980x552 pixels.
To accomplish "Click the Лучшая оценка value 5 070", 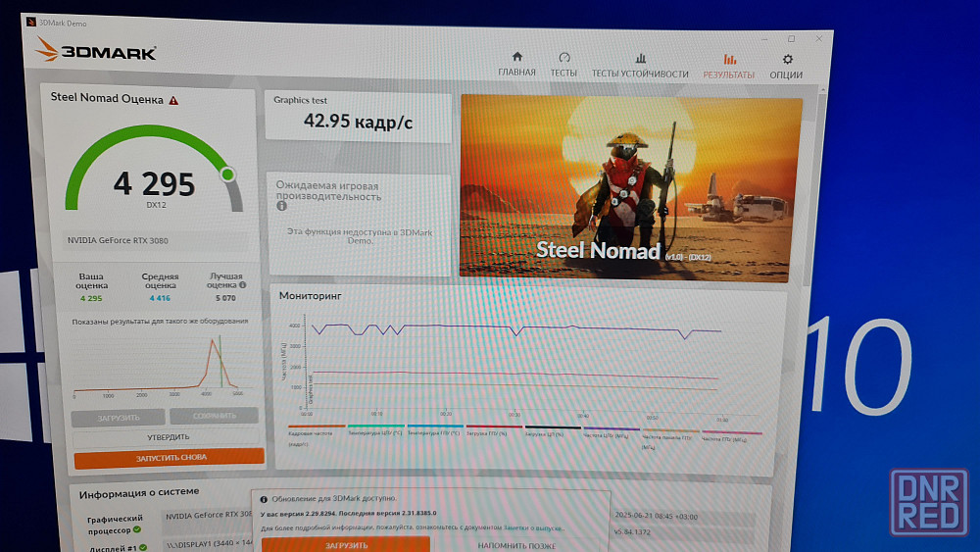I will tap(225, 298).
